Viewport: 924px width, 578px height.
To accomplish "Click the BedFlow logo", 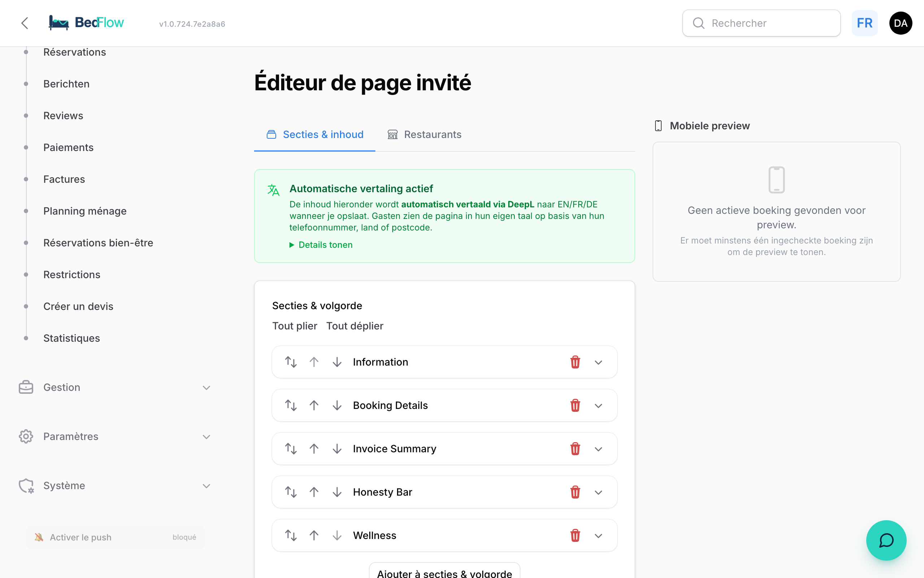I will click(x=86, y=23).
